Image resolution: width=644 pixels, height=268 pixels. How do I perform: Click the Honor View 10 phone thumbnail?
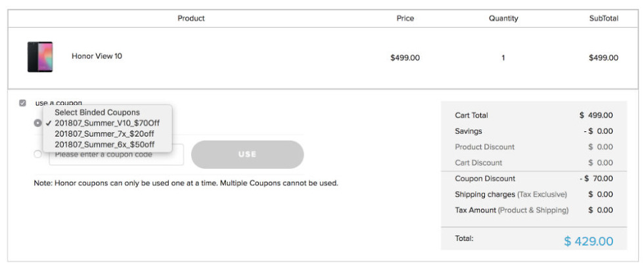[x=40, y=57]
